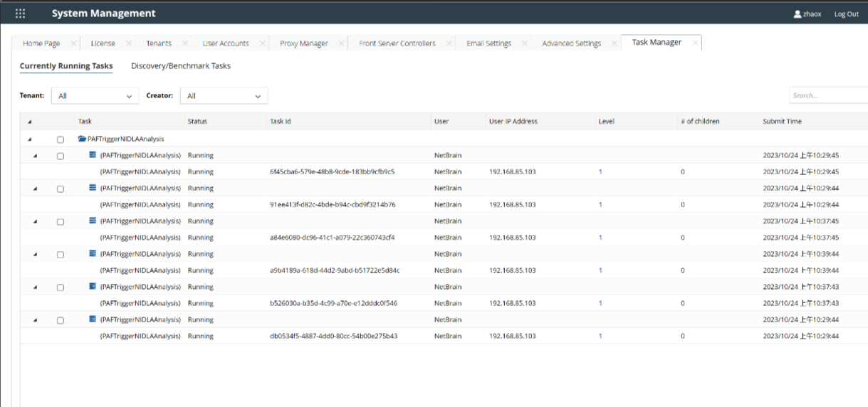Select checkbox for group submitted at 10:39:44
Image resolution: width=868 pixels, height=407 pixels.
(x=61, y=254)
